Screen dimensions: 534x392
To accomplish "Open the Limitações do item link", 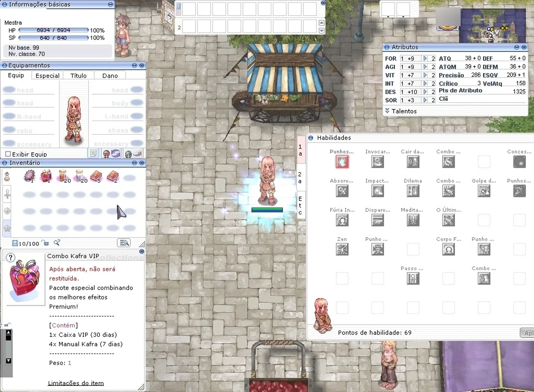I will coord(76,383).
